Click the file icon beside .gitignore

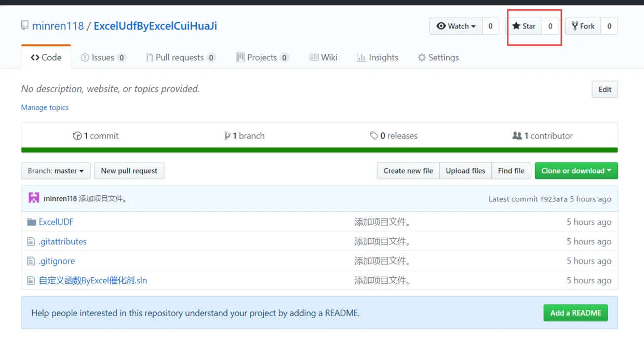pyautogui.click(x=31, y=261)
